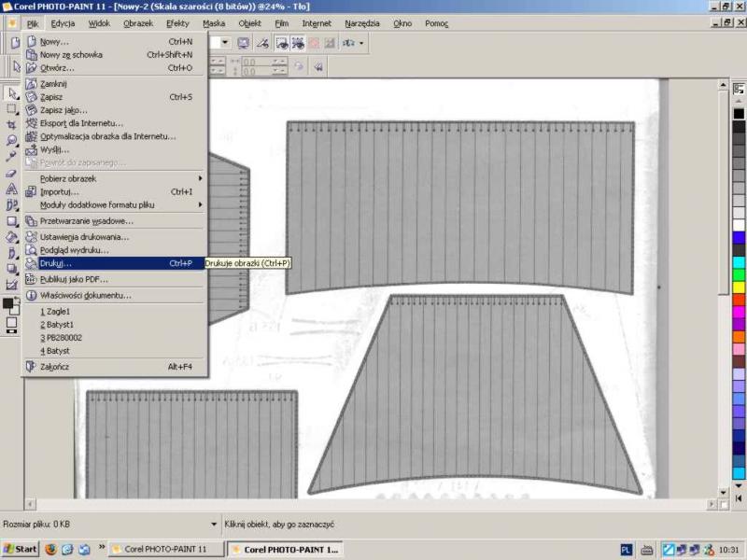Click the vertical scrollbar up arrow
This screenshot has height=560, width=747.
tap(724, 85)
